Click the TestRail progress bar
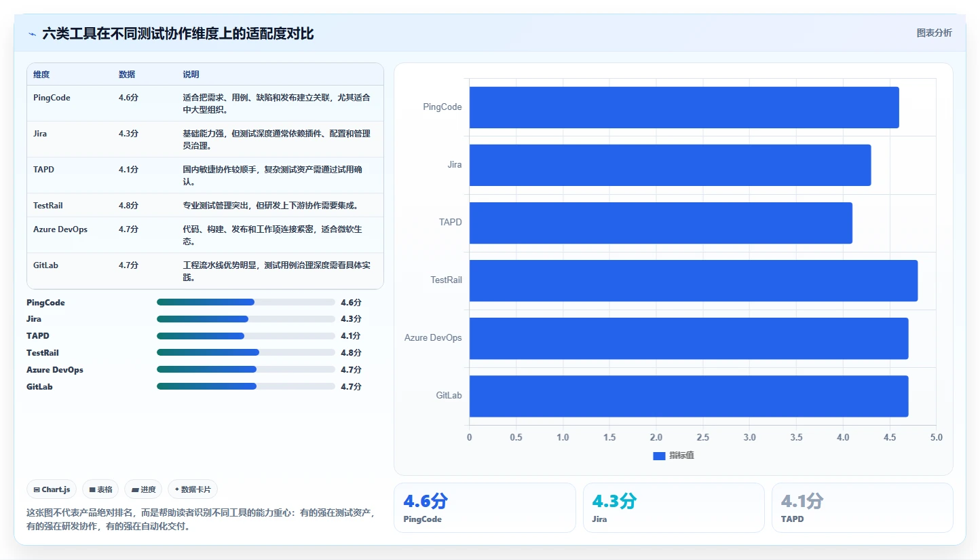The width and height of the screenshot is (980, 560). coord(246,352)
